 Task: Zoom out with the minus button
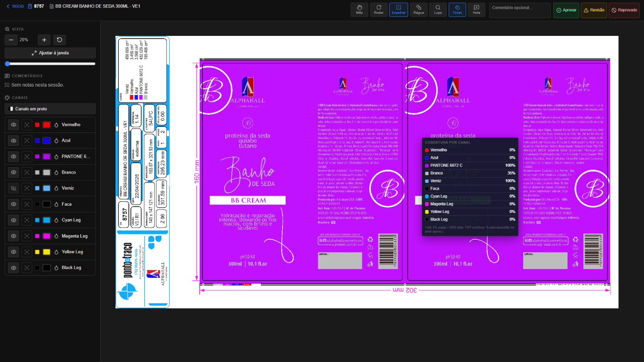(11, 40)
